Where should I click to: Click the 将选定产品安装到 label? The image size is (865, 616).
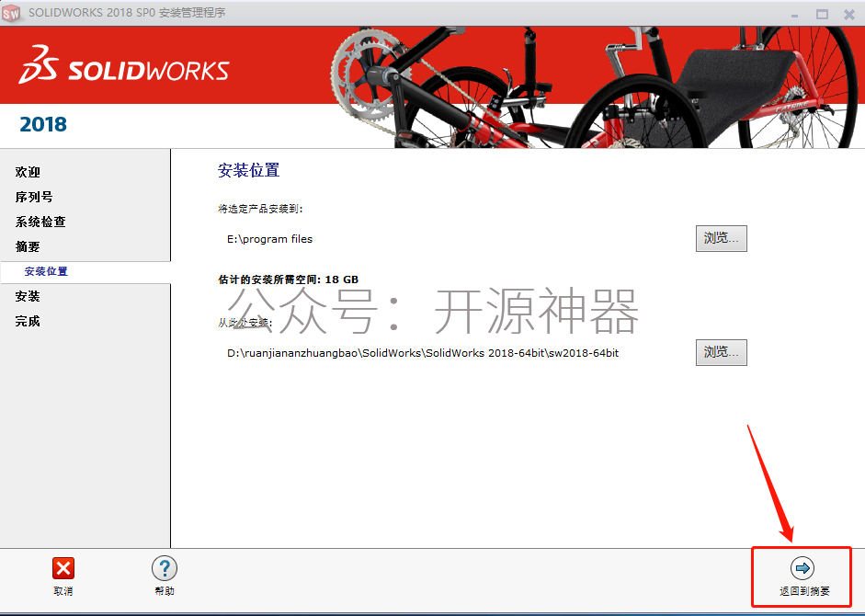point(260,209)
